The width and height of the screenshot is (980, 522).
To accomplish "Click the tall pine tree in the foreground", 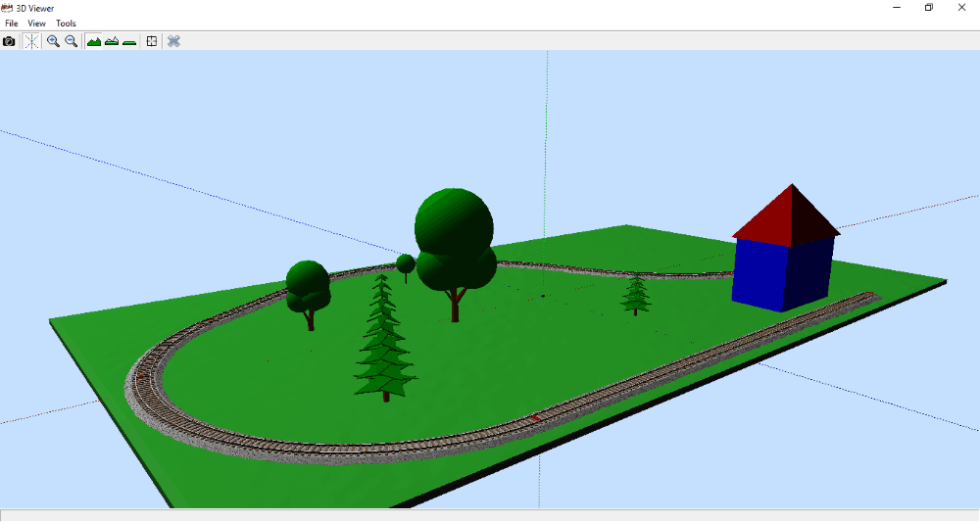I will [385, 339].
